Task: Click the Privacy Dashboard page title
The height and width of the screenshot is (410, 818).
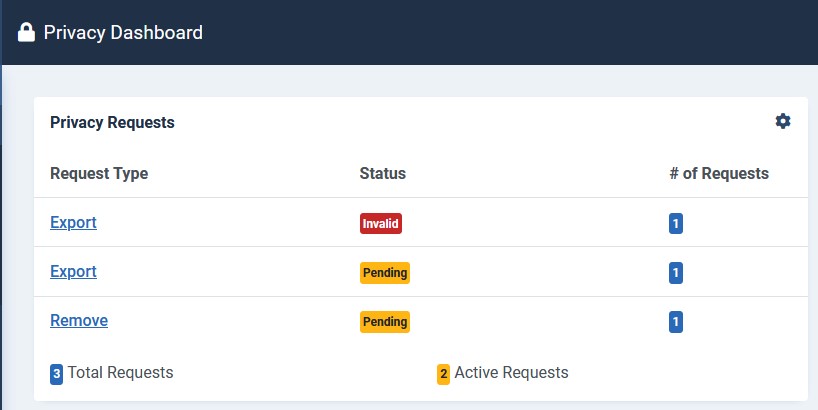Action: (x=123, y=33)
